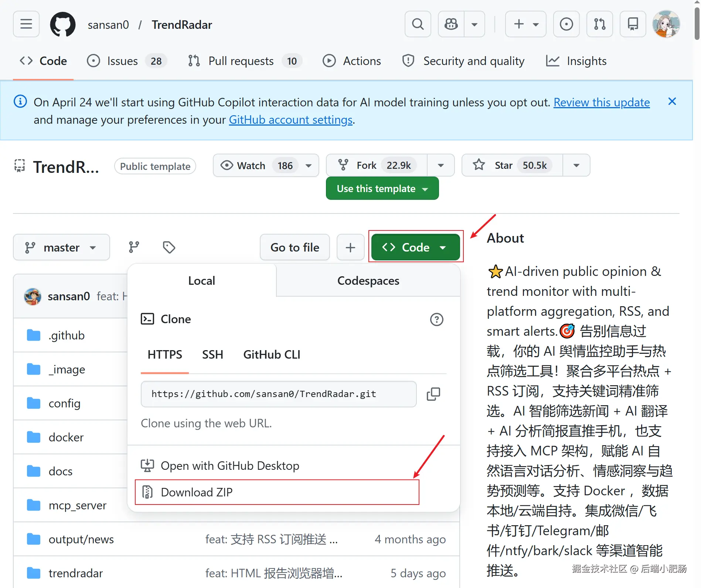Expand the Copilot dropdown arrow
Screen dimensions: 701x588
pos(474,24)
